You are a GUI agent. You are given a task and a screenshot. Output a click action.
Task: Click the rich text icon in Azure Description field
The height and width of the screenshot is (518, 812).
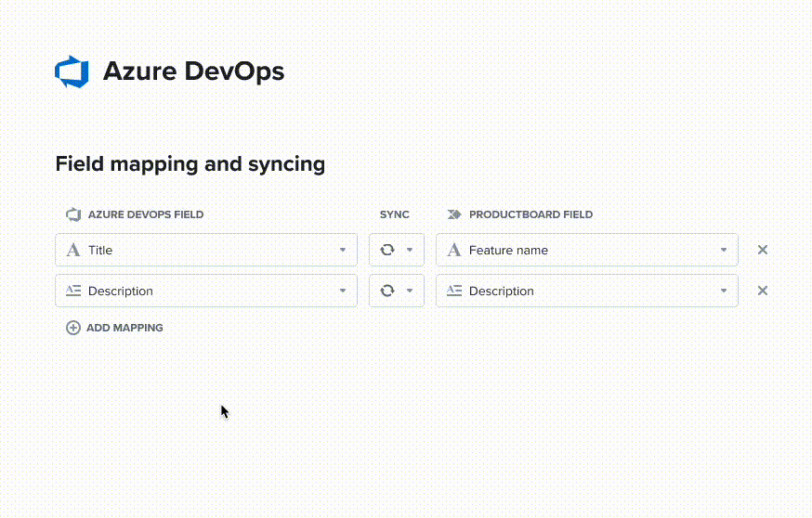pyautogui.click(x=73, y=291)
